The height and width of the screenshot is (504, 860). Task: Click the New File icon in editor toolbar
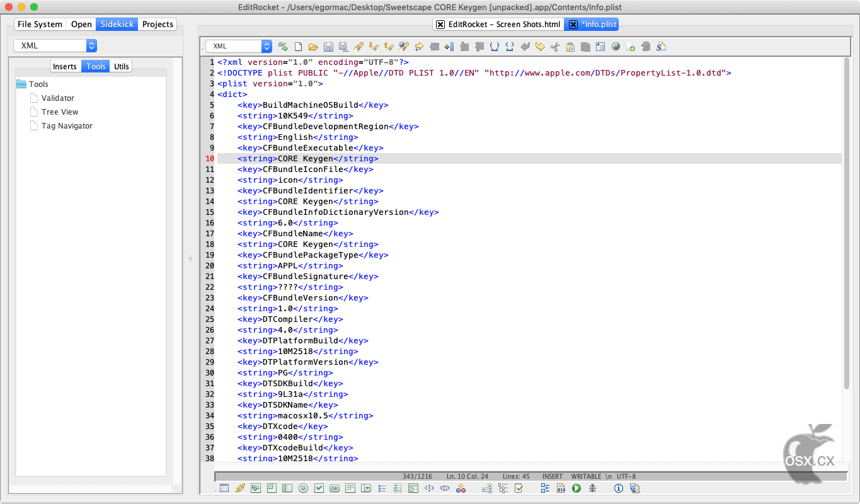(298, 47)
